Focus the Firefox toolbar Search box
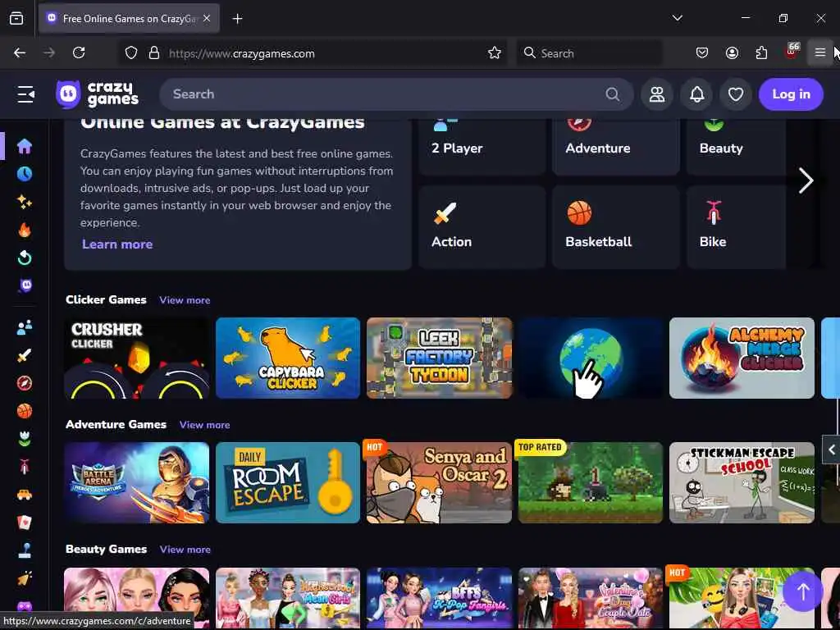Image resolution: width=840 pixels, height=630 pixels. point(589,53)
